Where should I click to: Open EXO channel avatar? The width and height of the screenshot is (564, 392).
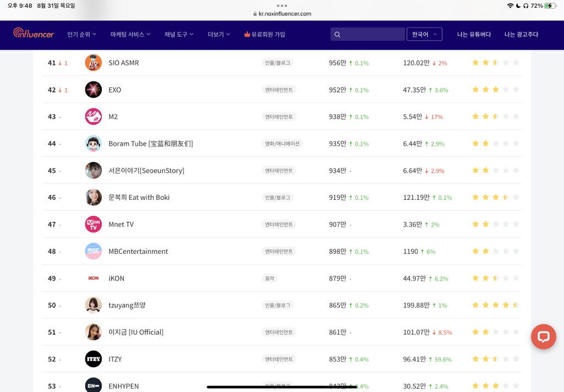click(93, 90)
